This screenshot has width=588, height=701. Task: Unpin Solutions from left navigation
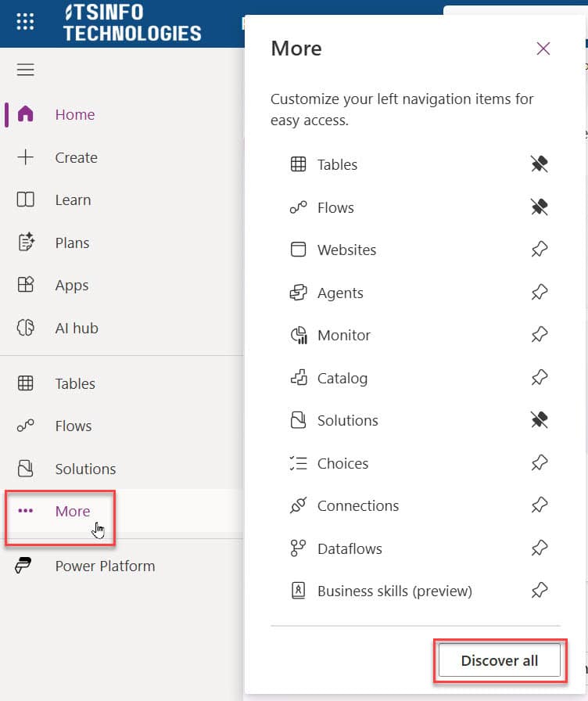coord(540,420)
